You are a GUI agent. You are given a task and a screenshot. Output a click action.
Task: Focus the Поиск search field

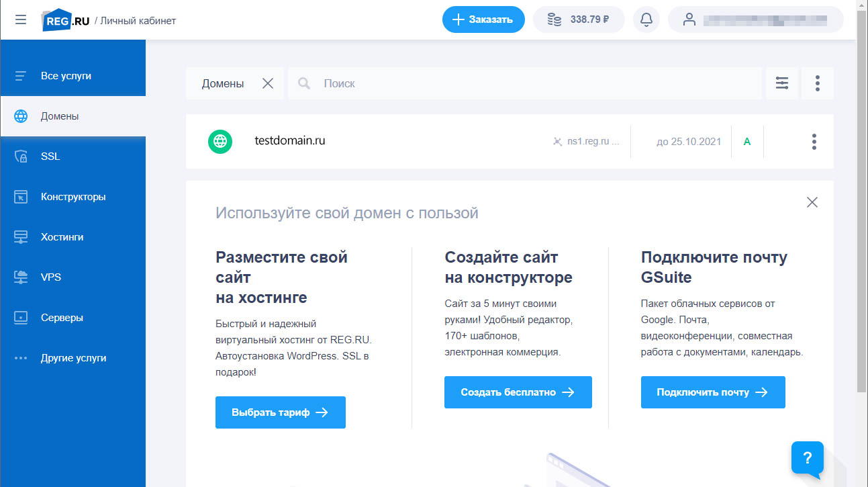[x=525, y=83]
